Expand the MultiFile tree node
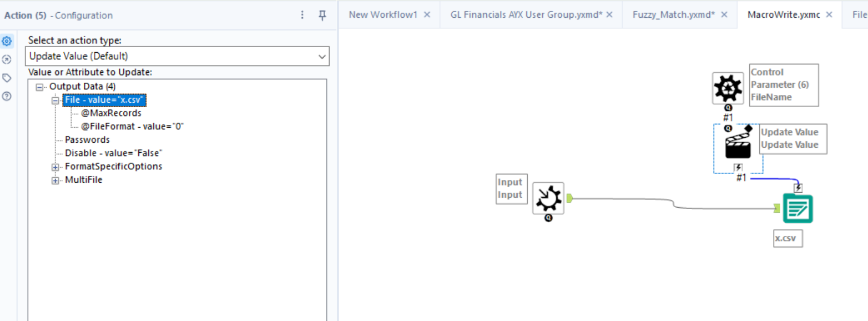The width and height of the screenshot is (868, 321). (55, 179)
